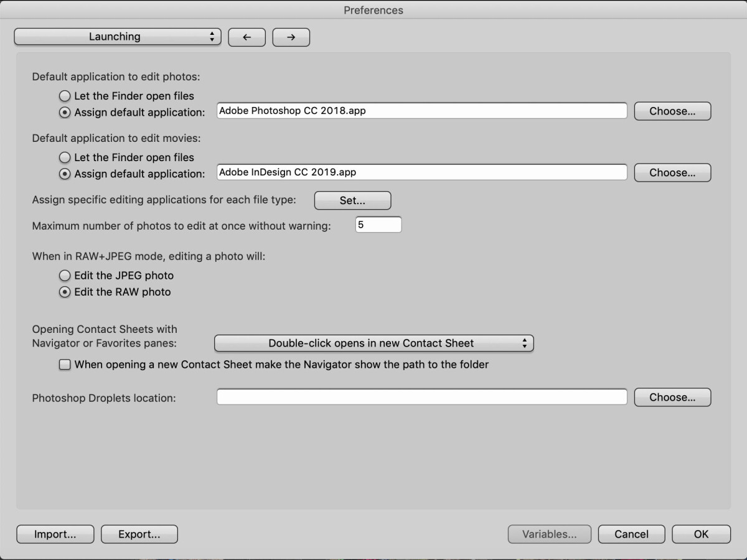This screenshot has height=560, width=747.
Task: Click 'Assign specific editing applications' label text
Action: click(x=164, y=200)
